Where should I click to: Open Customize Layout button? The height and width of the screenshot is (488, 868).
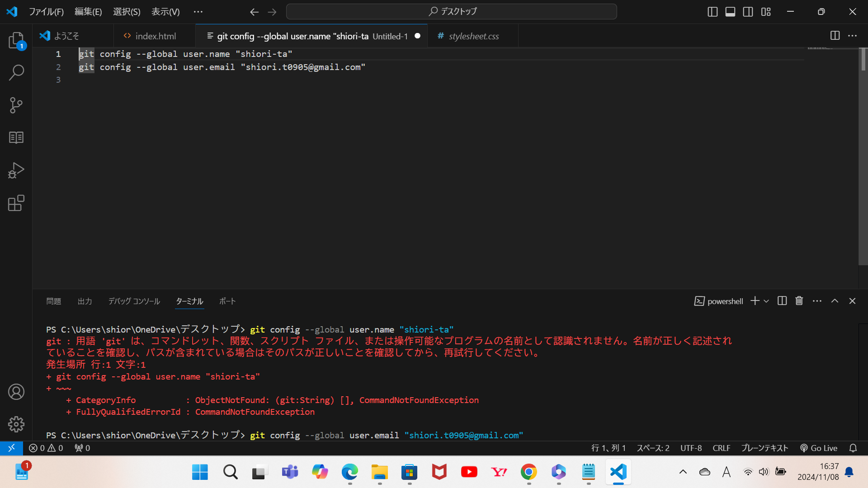coord(766,12)
